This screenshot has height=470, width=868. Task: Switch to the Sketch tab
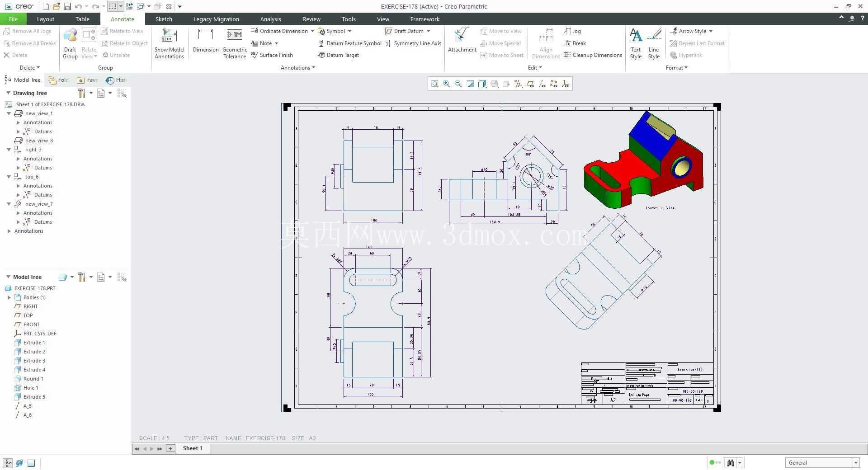pyautogui.click(x=164, y=19)
